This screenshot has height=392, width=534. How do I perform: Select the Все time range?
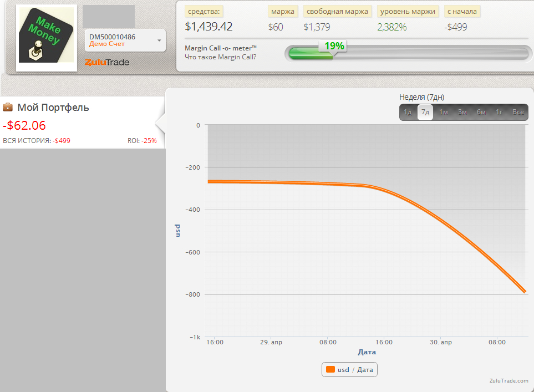[x=518, y=112]
